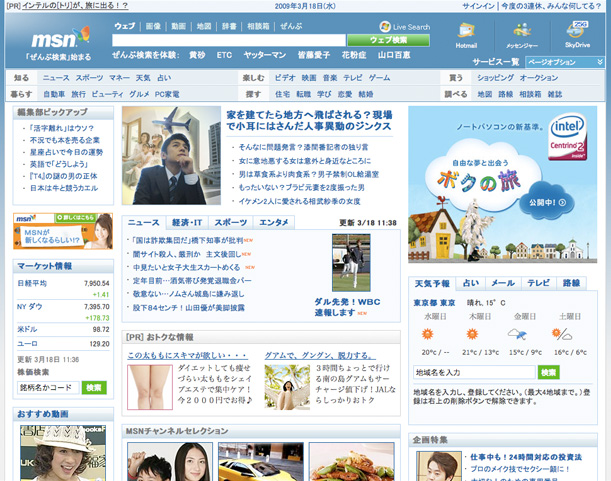611x481 pixels.
Task: Click the green ウェブ検索 button
Action: (388, 40)
